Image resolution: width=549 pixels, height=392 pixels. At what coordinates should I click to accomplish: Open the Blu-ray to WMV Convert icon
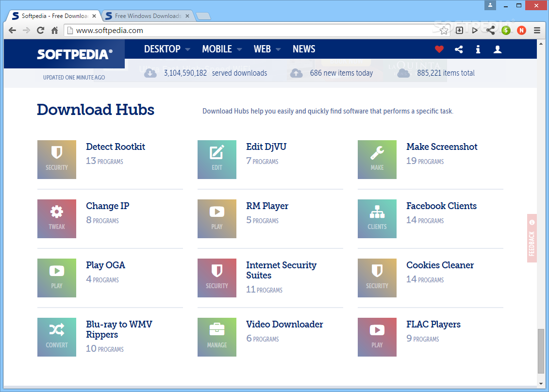(57, 337)
